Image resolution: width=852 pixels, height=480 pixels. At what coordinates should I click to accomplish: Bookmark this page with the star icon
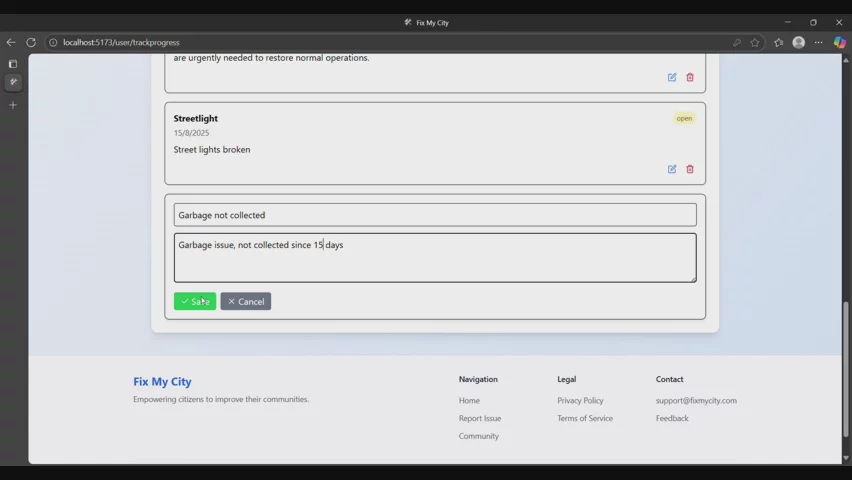pos(755,42)
